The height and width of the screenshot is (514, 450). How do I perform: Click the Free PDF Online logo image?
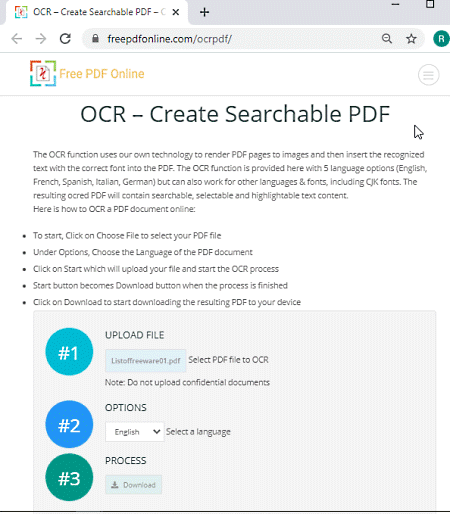pyautogui.click(x=43, y=73)
